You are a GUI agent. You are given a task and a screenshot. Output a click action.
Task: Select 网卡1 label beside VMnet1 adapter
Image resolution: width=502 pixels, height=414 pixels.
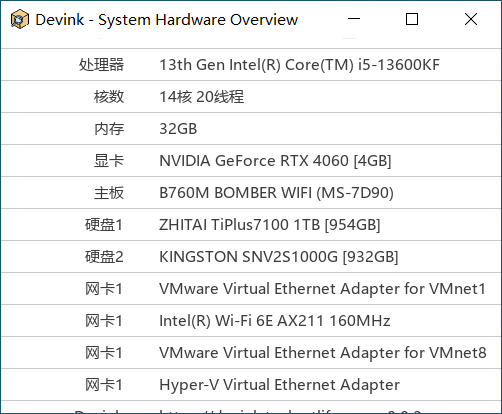tap(104, 289)
